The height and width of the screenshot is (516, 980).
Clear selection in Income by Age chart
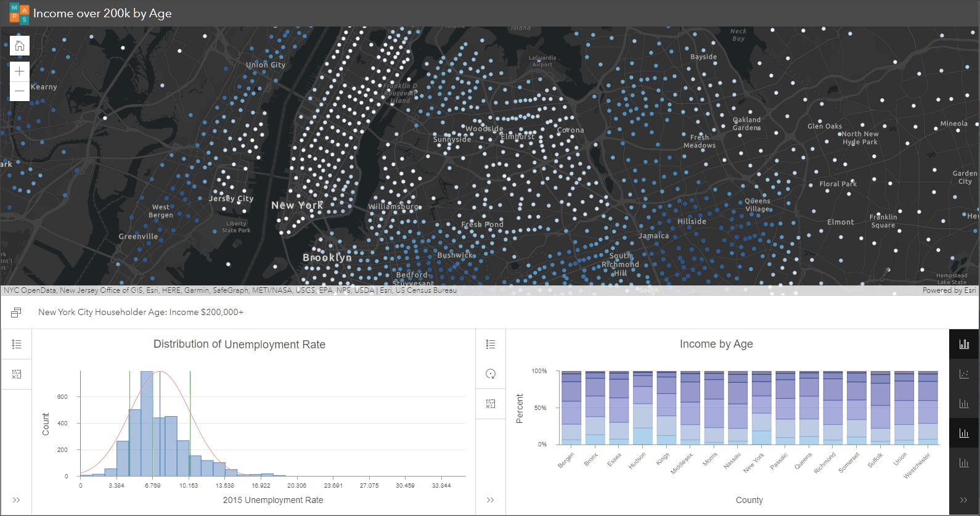click(x=491, y=404)
